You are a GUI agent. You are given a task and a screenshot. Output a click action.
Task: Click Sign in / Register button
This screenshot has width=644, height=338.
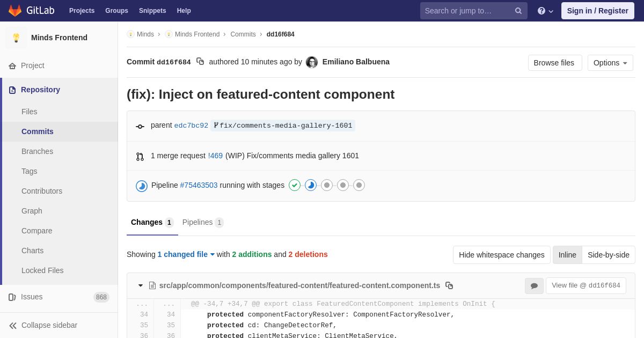click(598, 11)
